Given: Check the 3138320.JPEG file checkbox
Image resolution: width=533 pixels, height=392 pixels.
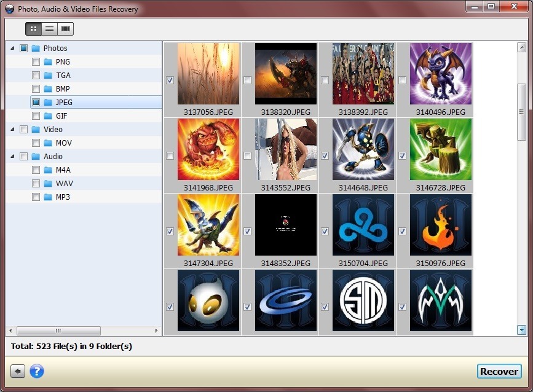Looking at the screenshot, I should [x=247, y=80].
